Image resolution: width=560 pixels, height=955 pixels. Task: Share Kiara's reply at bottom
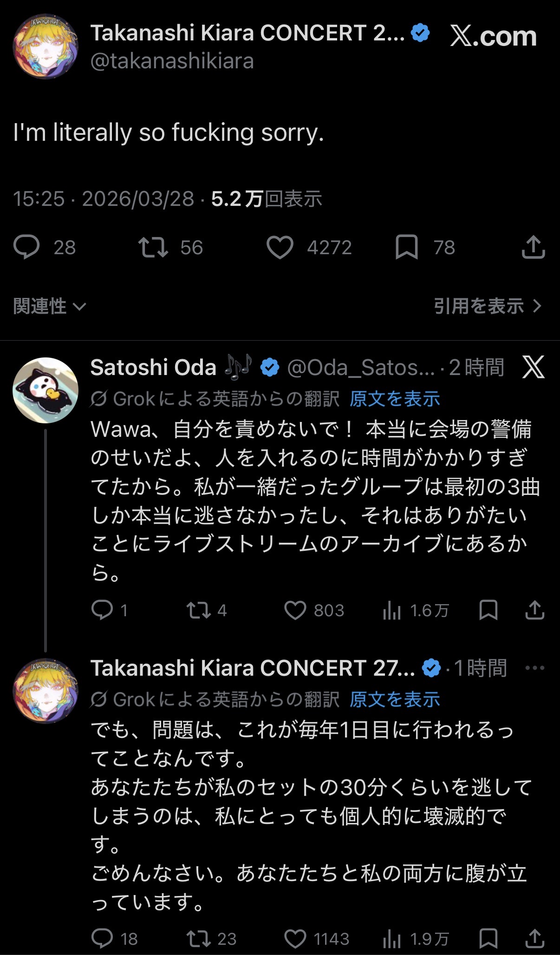click(534, 938)
